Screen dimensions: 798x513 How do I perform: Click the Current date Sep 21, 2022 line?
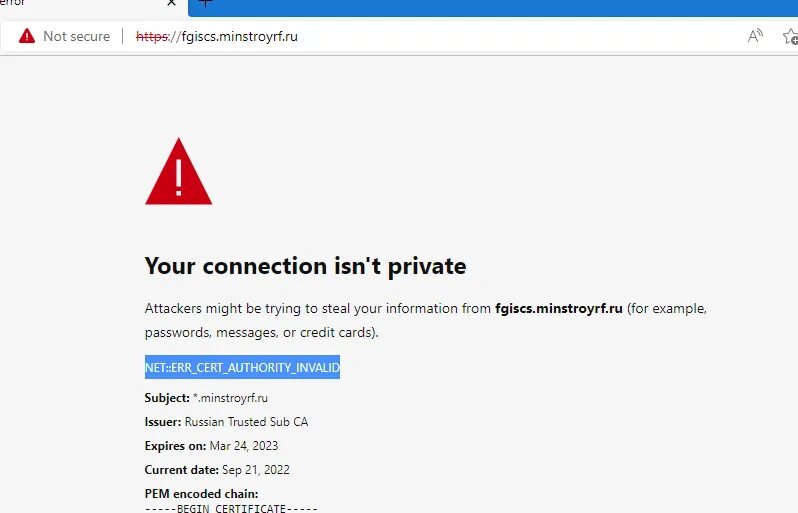(x=217, y=470)
